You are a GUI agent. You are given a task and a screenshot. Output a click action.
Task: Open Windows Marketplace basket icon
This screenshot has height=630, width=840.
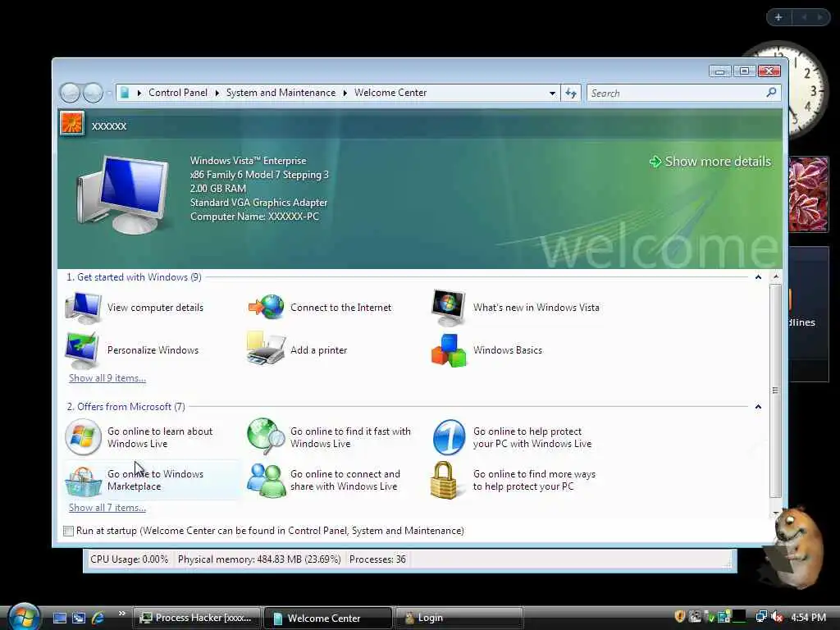coord(83,481)
